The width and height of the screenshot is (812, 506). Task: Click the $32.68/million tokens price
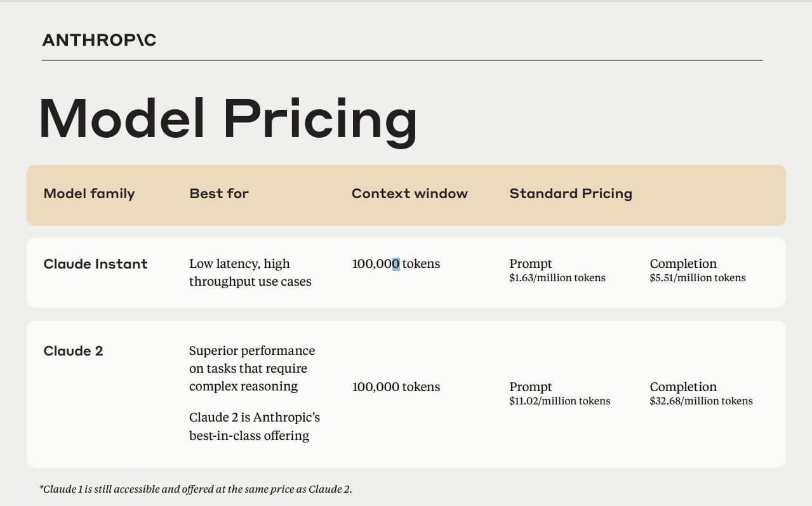click(701, 401)
